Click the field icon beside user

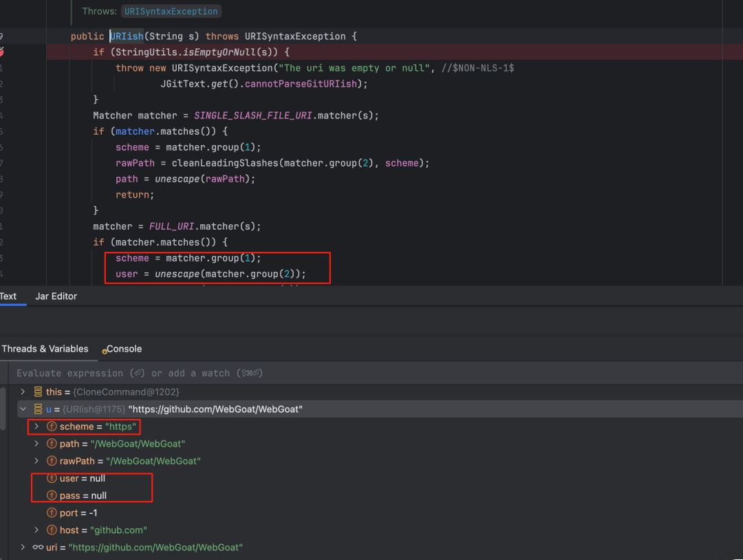coord(52,479)
